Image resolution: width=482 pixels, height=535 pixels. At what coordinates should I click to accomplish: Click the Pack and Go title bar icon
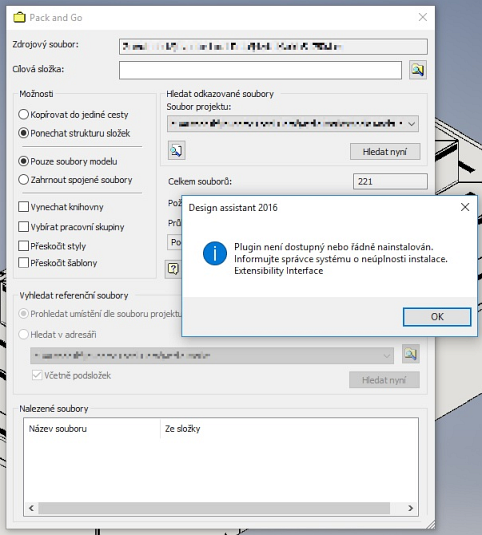19,17
